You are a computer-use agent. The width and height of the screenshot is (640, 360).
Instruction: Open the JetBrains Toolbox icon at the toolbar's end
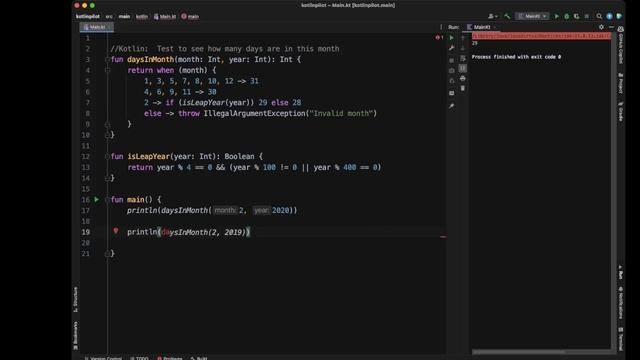coord(619,16)
